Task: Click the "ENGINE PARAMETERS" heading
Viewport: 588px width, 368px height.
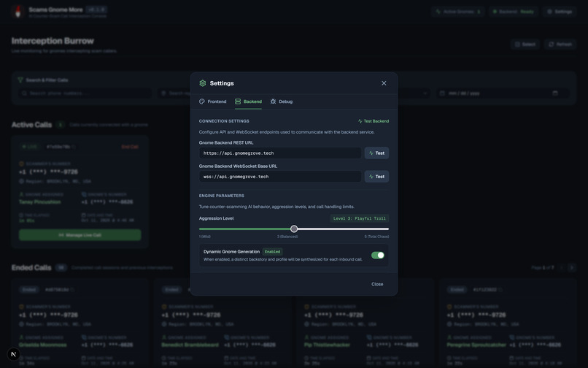Action: click(221, 196)
